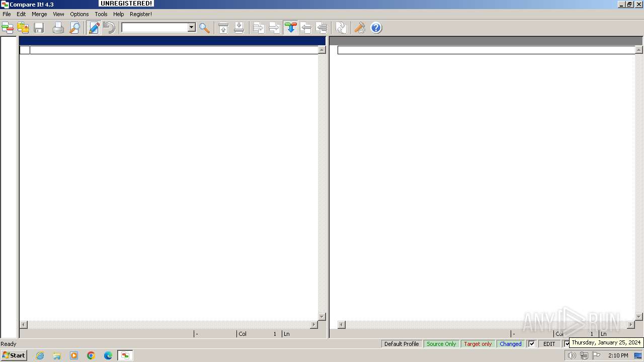The width and height of the screenshot is (644, 362).
Task: Left pane horizontal scroll right arrow
Action: pyautogui.click(x=314, y=325)
